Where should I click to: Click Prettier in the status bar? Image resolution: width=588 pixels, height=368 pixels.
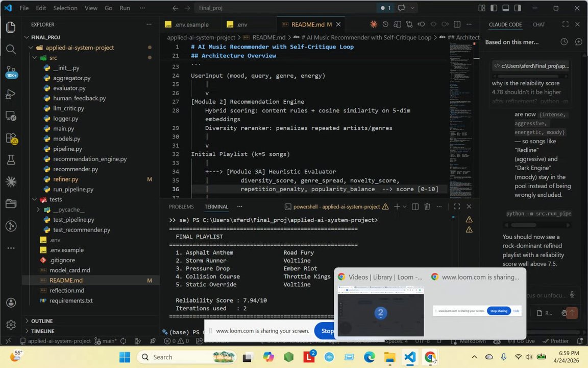556,341
